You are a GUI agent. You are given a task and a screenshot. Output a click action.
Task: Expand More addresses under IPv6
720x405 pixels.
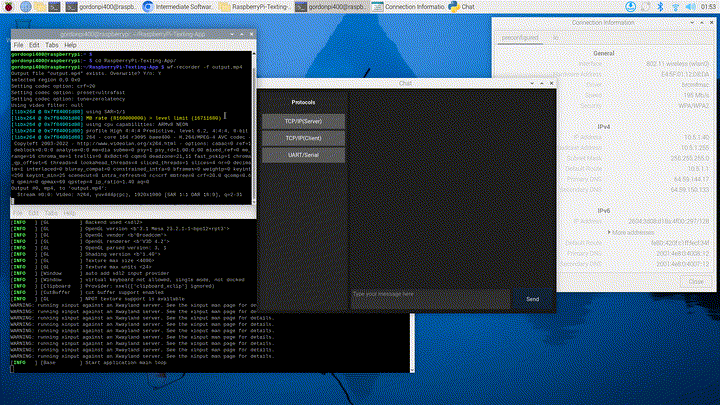(x=630, y=233)
